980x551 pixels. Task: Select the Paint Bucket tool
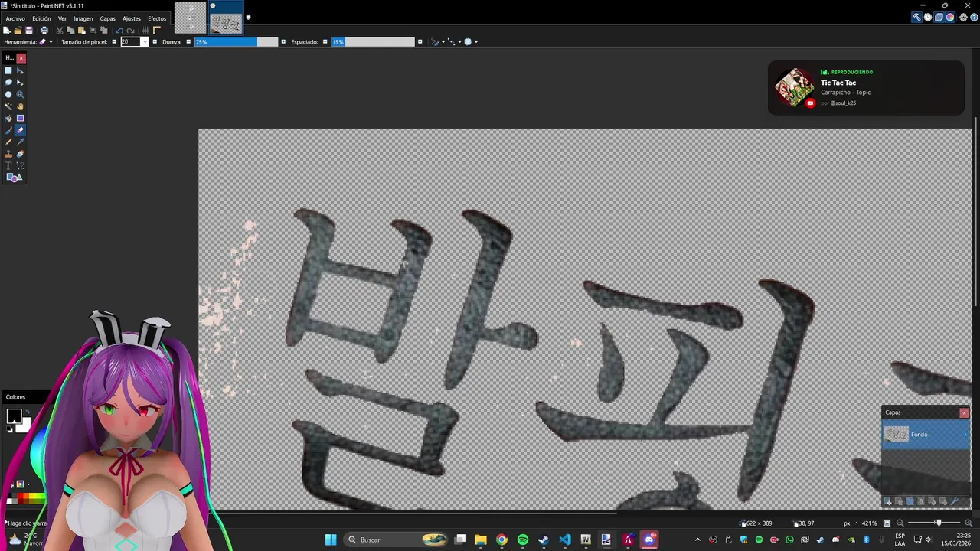8,118
